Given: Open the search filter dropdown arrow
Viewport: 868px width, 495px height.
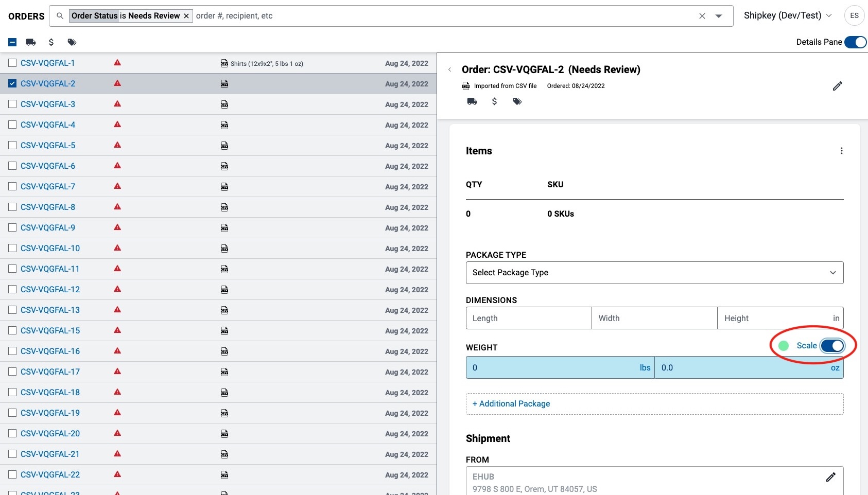Looking at the screenshot, I should point(719,16).
